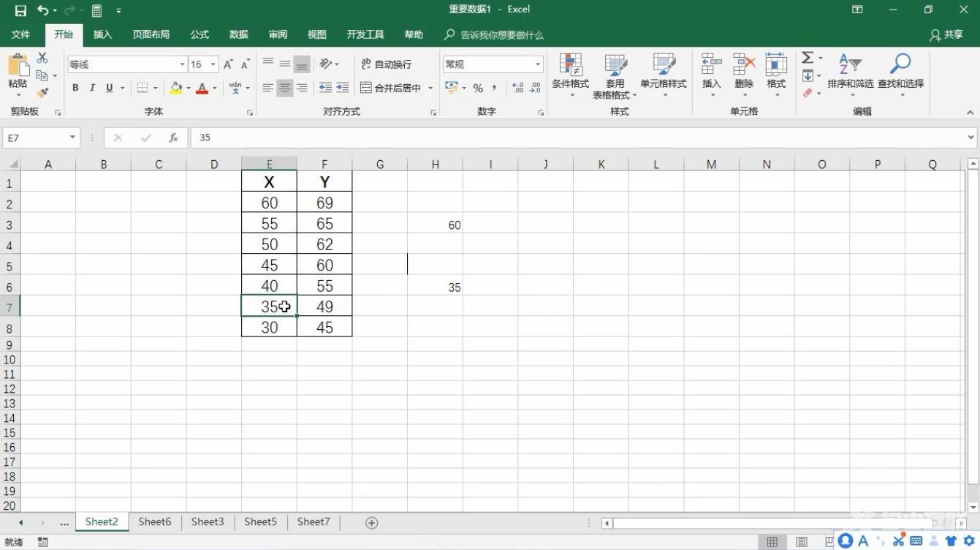
Task: Click the comma style icon
Action: (x=495, y=88)
